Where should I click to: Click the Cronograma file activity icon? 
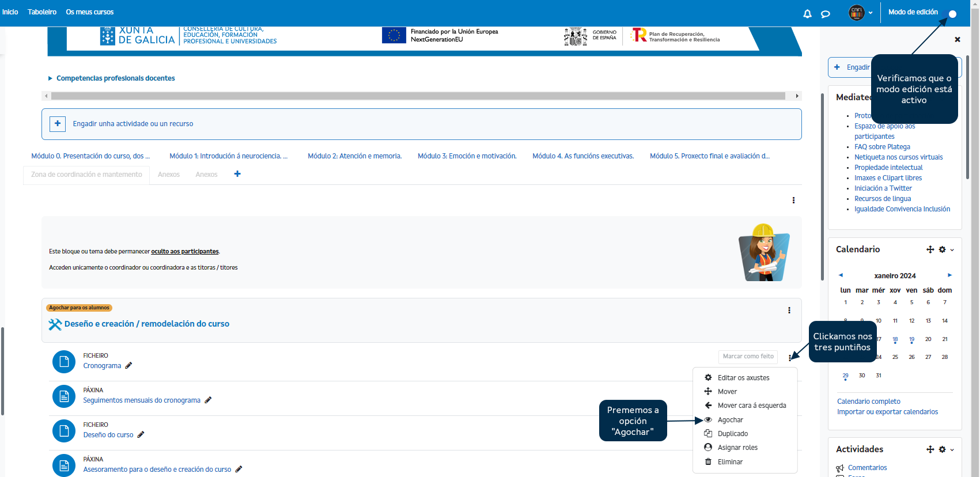(x=64, y=362)
